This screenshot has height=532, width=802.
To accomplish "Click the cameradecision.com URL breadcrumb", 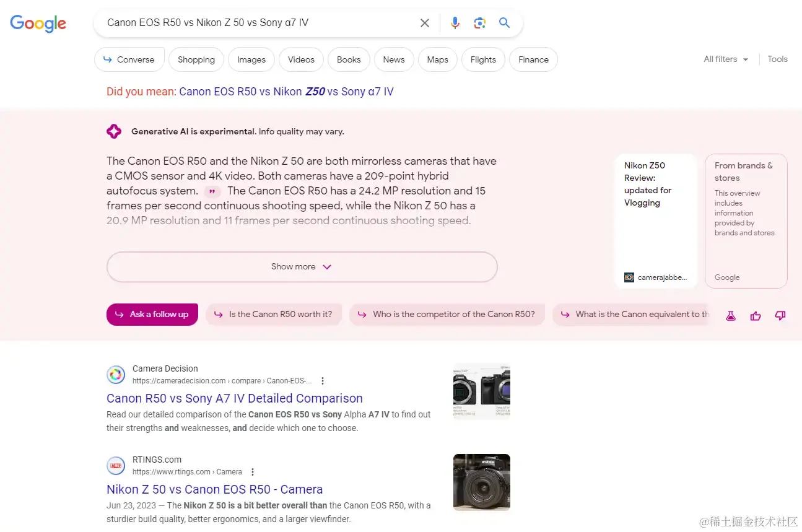I will pyautogui.click(x=222, y=381).
